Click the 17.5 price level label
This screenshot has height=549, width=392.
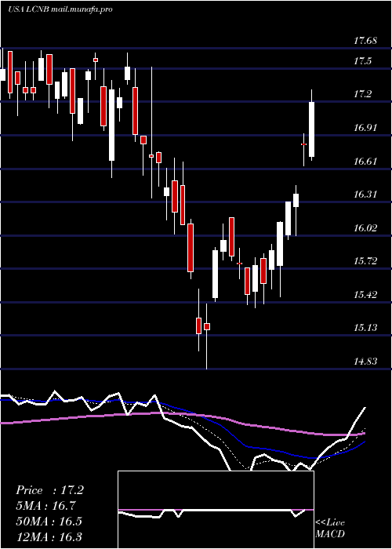tap(362, 61)
